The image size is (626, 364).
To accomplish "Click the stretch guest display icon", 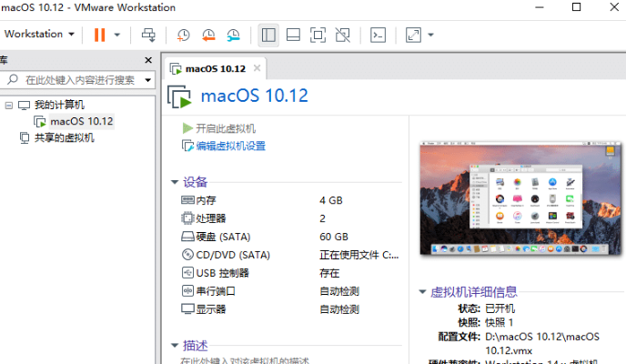I will click(413, 35).
